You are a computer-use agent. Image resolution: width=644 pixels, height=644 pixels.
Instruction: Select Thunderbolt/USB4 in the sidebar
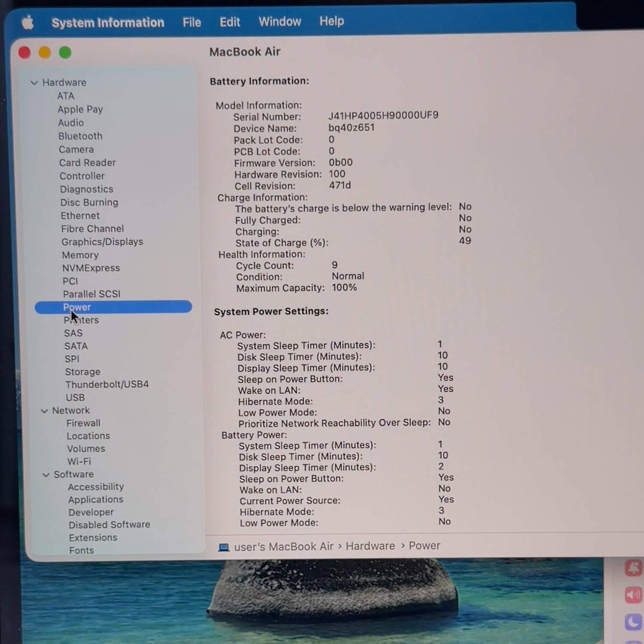point(107,384)
